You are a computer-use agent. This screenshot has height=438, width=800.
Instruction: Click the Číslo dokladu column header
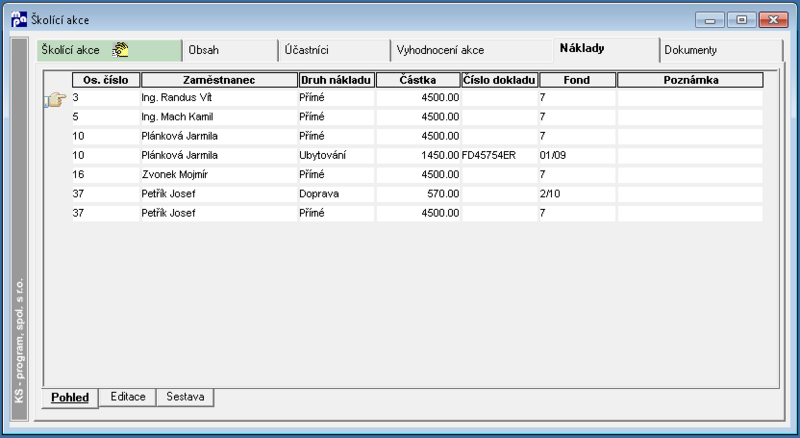coord(499,80)
